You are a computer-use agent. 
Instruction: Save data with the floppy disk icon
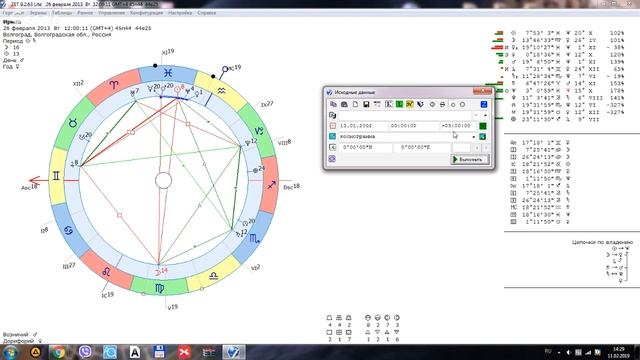point(366,104)
